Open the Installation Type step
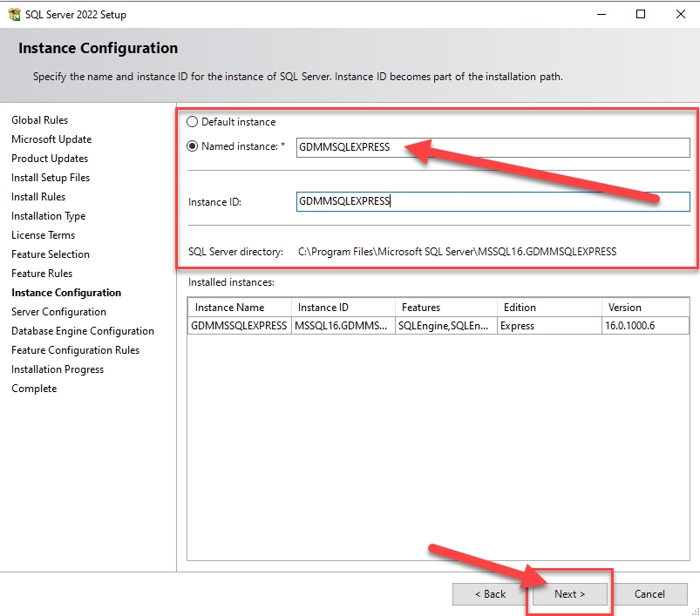700x616 pixels. 48,216
